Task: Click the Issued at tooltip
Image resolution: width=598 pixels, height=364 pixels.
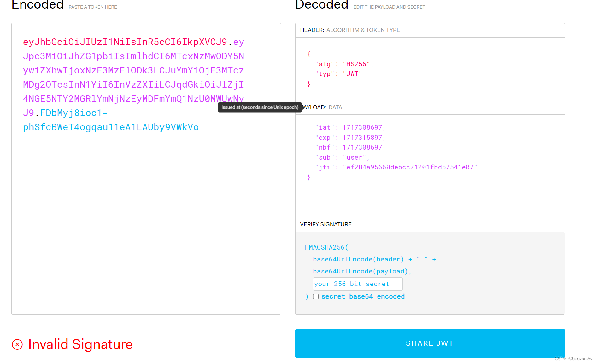Action: [x=260, y=107]
